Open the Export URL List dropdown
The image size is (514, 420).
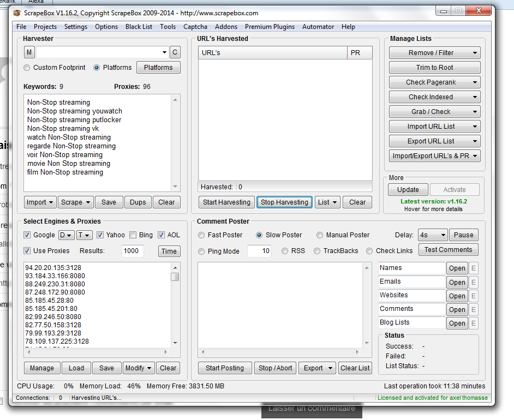pos(435,141)
